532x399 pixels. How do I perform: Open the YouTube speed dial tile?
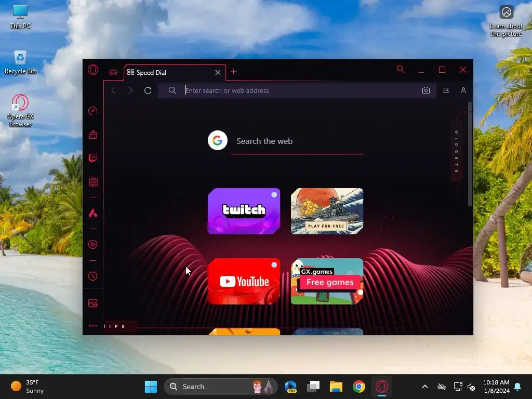244,281
